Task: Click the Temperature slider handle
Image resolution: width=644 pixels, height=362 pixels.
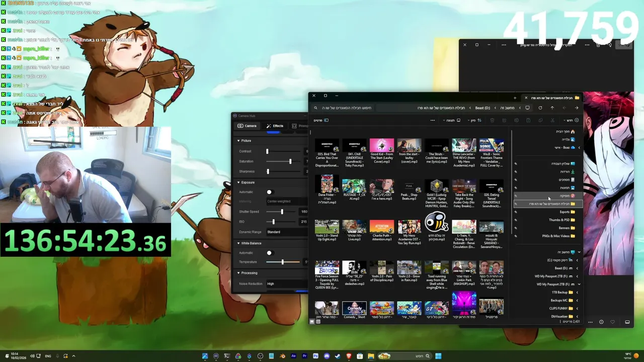Action: point(283,262)
